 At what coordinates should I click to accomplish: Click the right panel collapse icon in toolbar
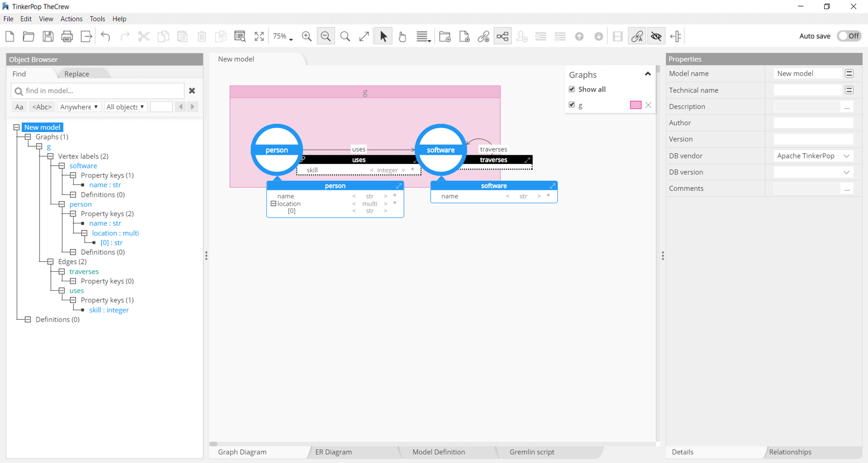[676, 36]
